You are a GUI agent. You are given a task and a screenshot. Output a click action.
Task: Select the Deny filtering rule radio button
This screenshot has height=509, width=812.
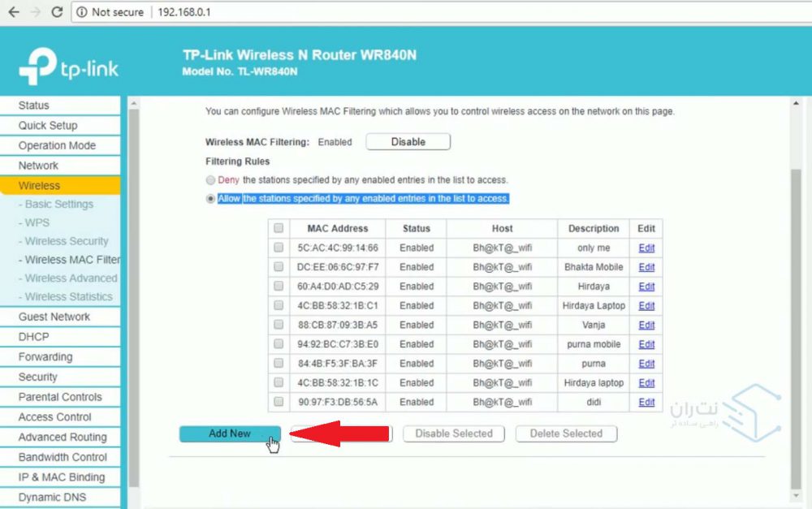click(x=211, y=180)
